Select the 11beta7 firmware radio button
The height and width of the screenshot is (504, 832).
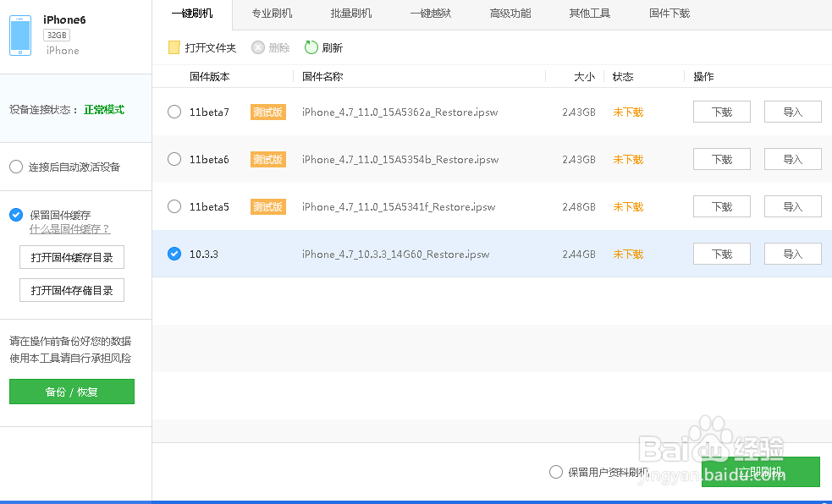(174, 112)
